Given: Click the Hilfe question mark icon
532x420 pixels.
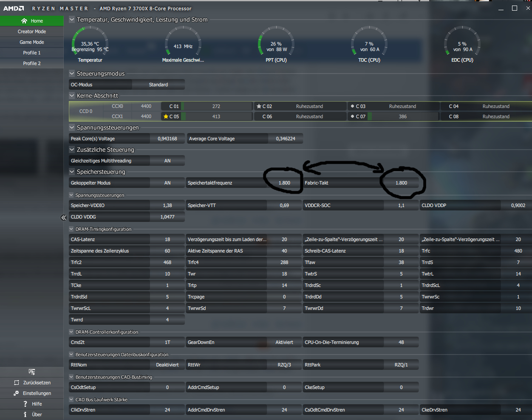Looking at the screenshot, I should click(25, 404).
